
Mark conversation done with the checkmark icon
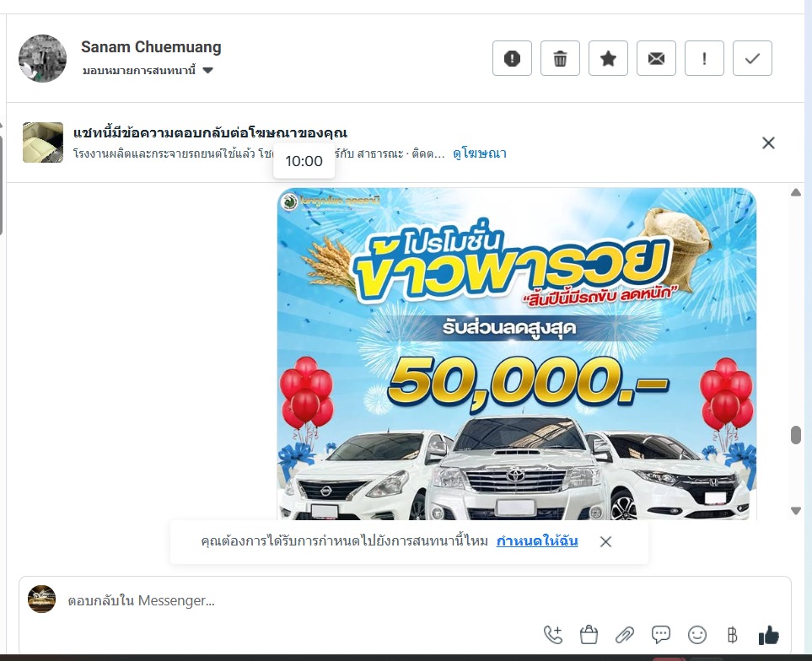click(x=752, y=58)
